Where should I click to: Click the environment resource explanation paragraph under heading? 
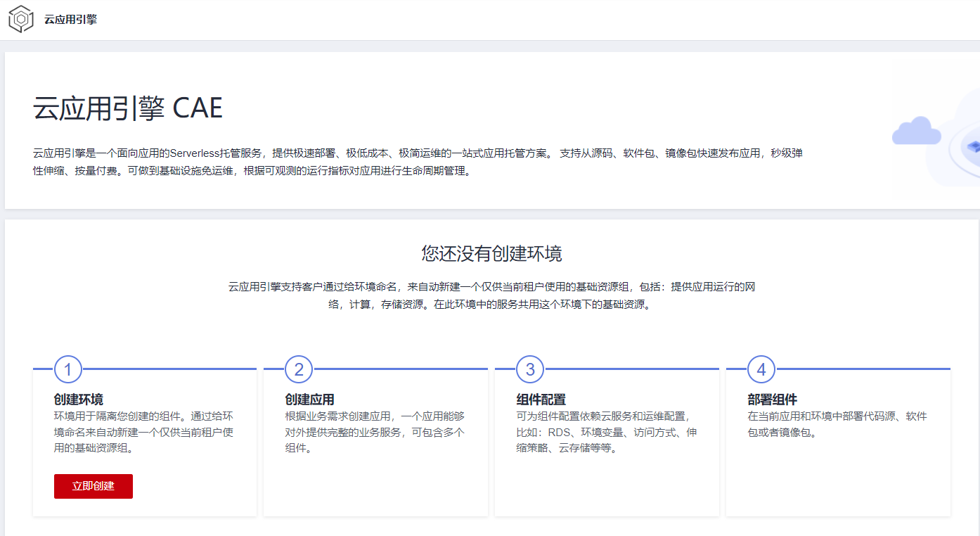pos(491,296)
